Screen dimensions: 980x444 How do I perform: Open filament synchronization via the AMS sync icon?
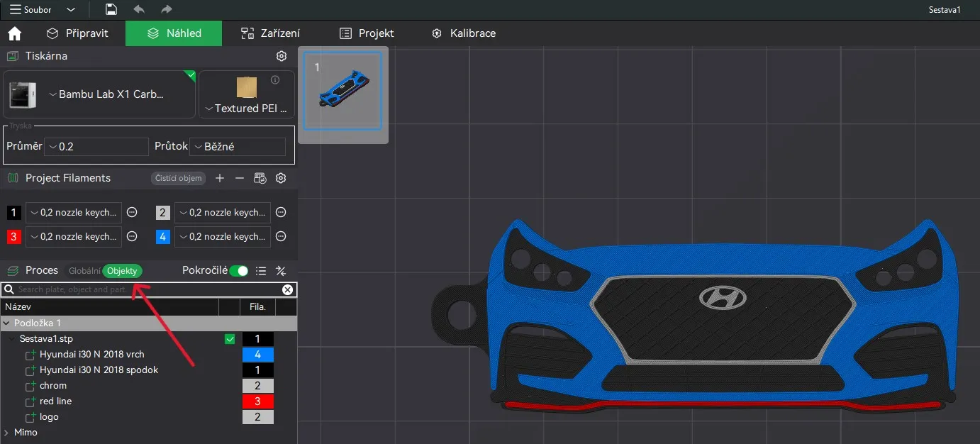(x=260, y=178)
